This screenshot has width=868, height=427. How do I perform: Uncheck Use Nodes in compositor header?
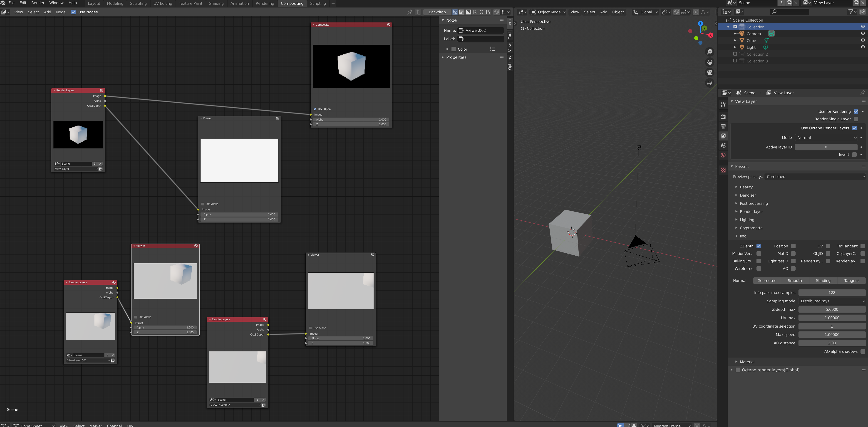(73, 12)
